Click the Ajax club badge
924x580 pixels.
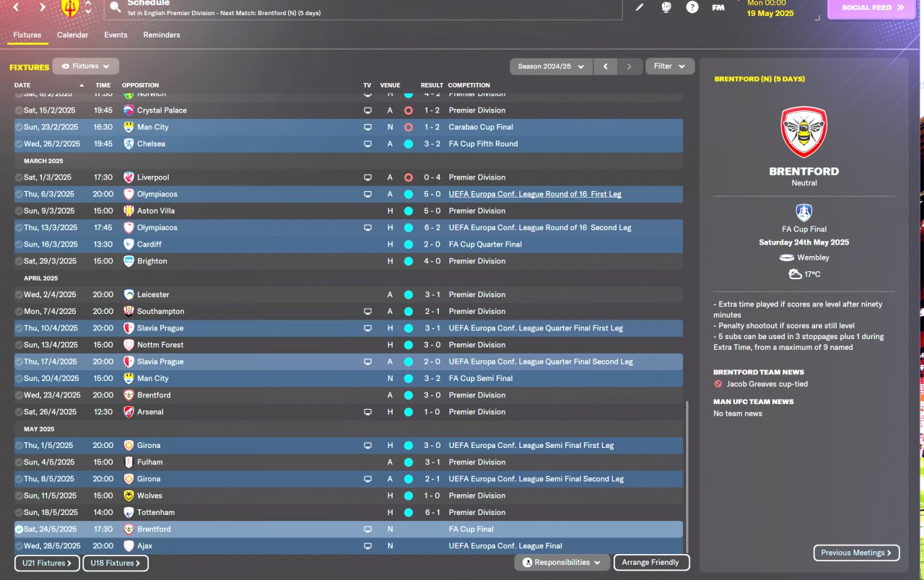coord(128,546)
